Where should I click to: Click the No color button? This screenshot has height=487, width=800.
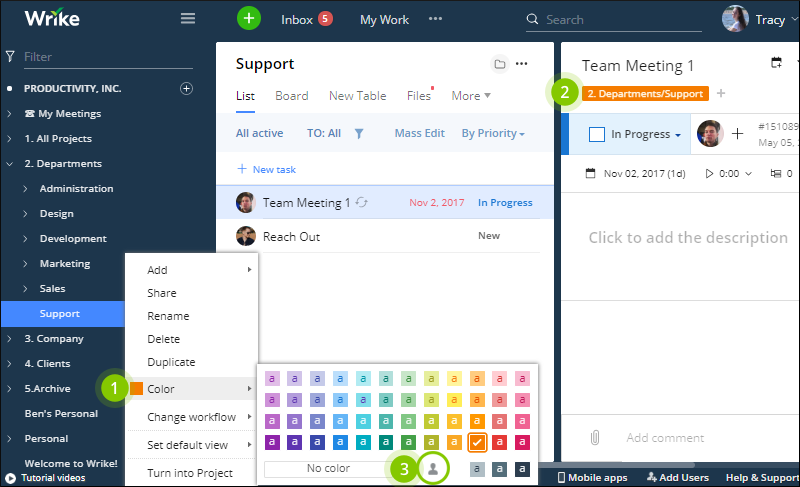pyautogui.click(x=328, y=469)
